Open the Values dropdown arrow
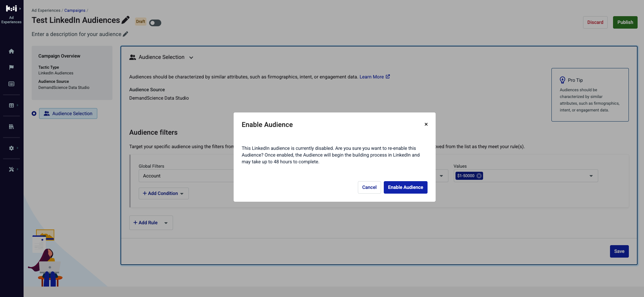Screen dimensions: 644x297 click(591, 176)
